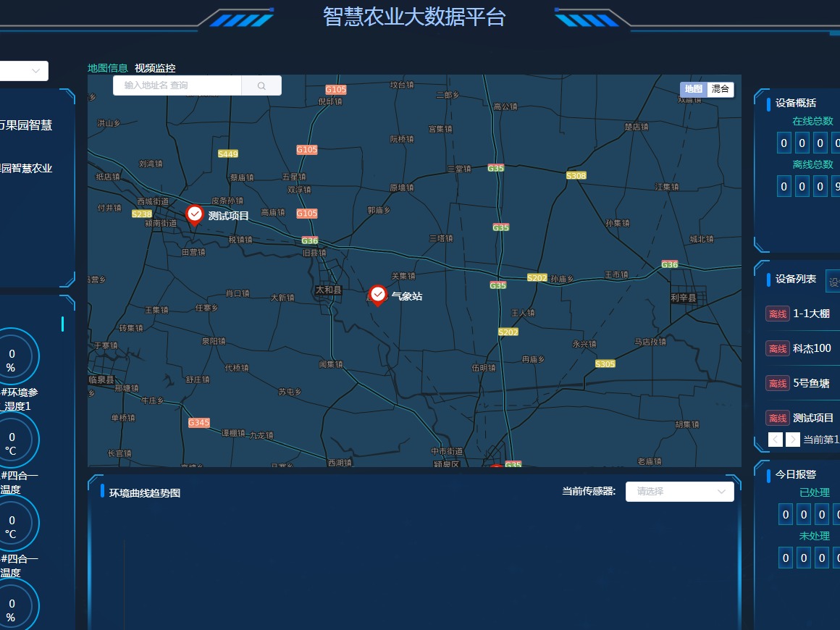840x630 pixels.
Task: Click the 离线 badge beside 1-1大棚
Action: 778,314
